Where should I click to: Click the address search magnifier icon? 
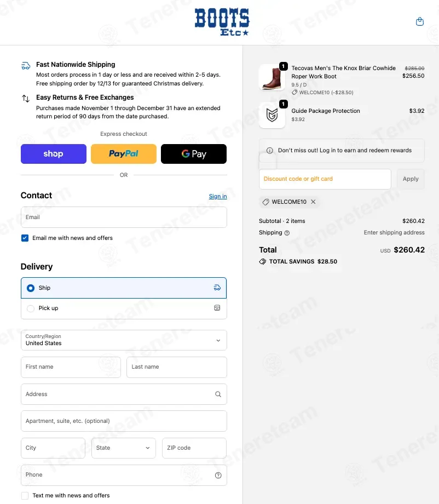pyautogui.click(x=218, y=394)
